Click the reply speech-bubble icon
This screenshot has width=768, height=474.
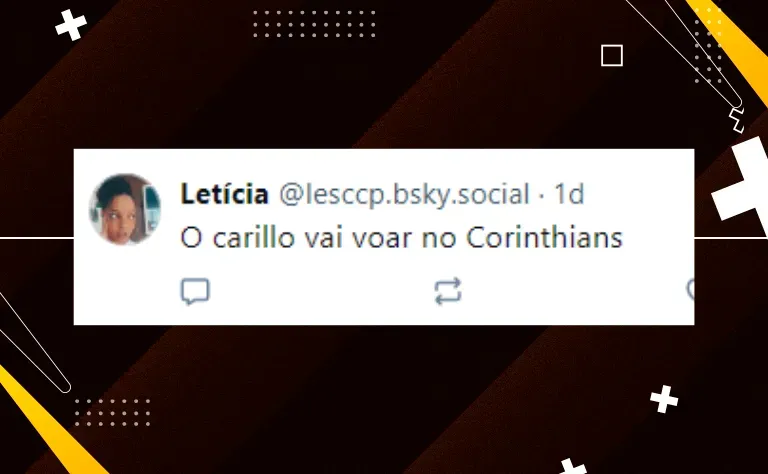coord(195,291)
